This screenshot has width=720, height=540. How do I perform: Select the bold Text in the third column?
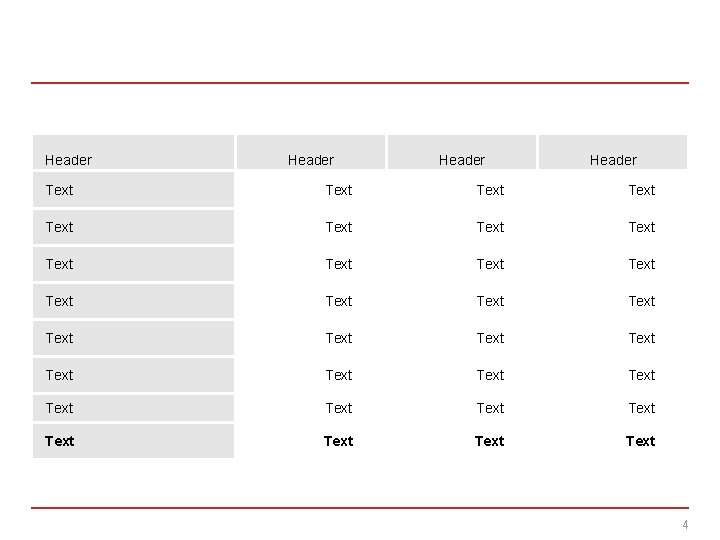click(x=489, y=441)
